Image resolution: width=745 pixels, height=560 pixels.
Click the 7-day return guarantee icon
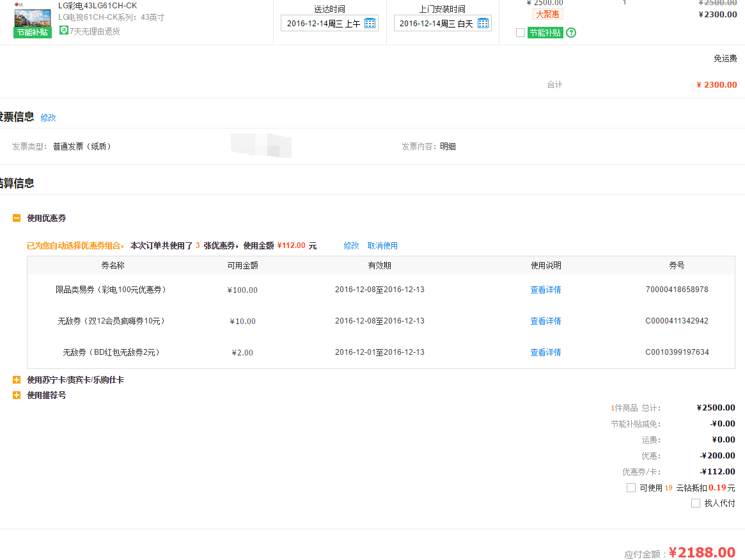click(x=64, y=31)
